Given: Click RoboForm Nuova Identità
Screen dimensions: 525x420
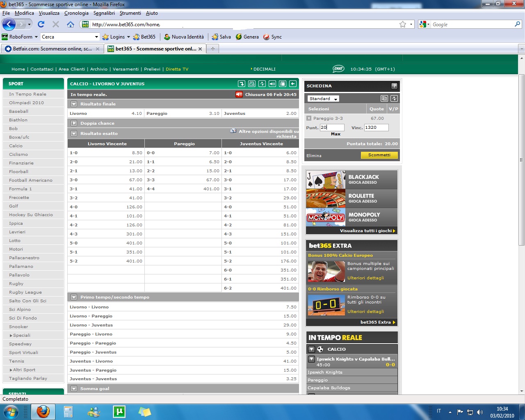Looking at the screenshot, I should tap(184, 37).
